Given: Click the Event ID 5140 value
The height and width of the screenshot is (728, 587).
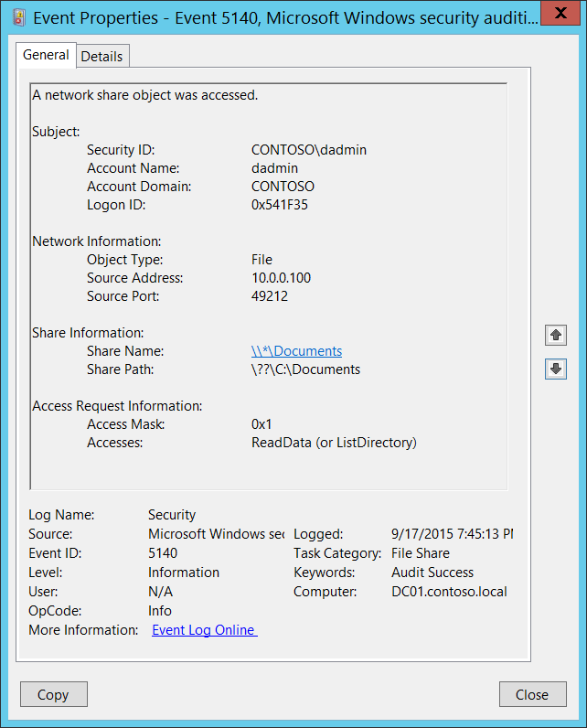Looking at the screenshot, I should (163, 553).
